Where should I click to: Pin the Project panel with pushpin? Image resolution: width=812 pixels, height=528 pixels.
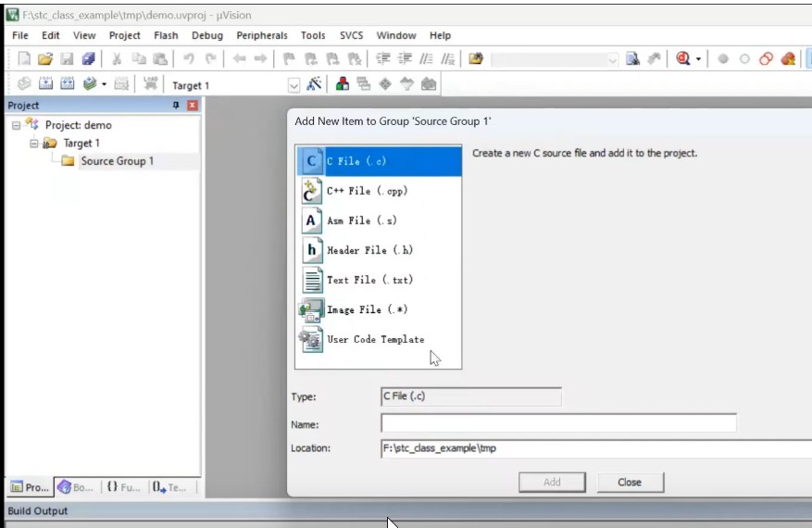[x=177, y=106]
